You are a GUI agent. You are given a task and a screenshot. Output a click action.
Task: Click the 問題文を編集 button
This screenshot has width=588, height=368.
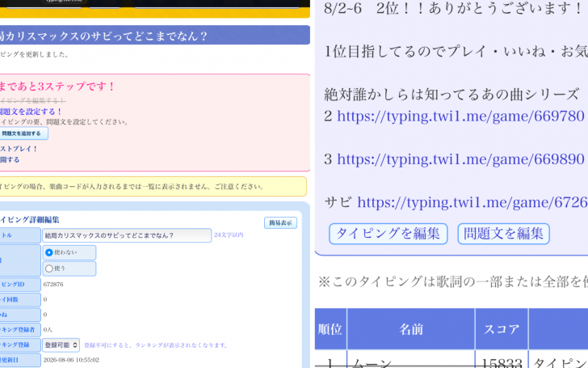(503, 234)
